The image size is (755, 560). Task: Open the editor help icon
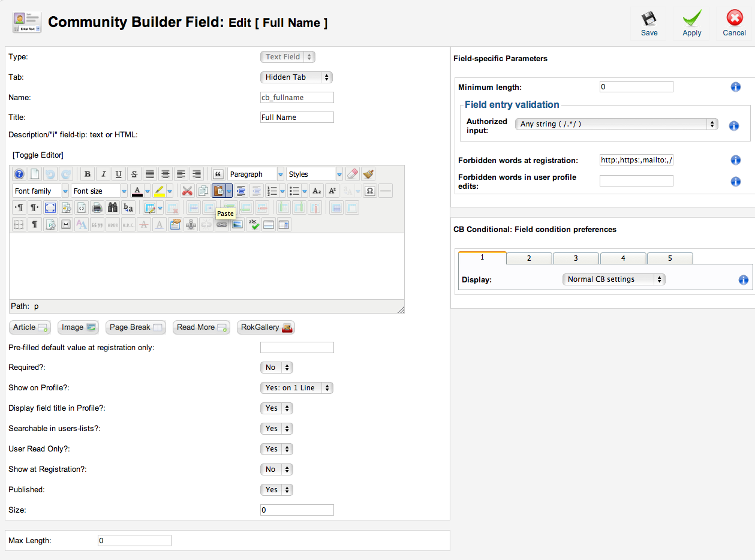[19, 174]
